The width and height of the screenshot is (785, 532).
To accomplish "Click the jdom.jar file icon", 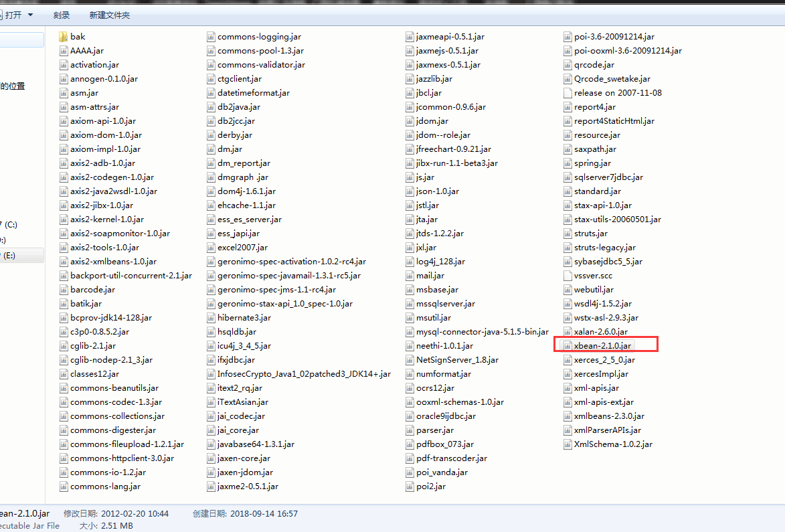I will (410, 120).
